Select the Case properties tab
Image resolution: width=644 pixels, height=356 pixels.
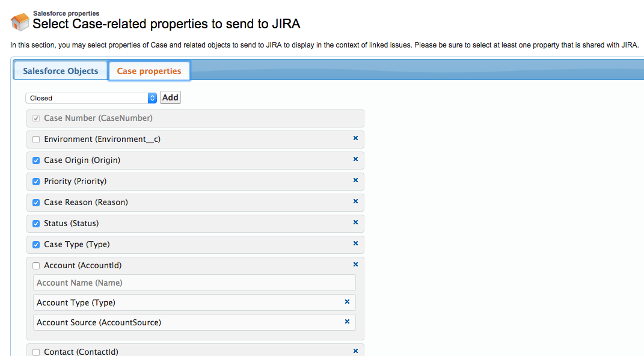click(149, 71)
